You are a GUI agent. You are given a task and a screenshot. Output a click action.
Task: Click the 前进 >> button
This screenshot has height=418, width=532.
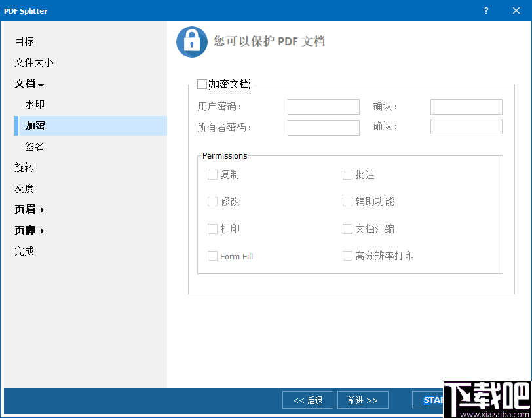362,400
